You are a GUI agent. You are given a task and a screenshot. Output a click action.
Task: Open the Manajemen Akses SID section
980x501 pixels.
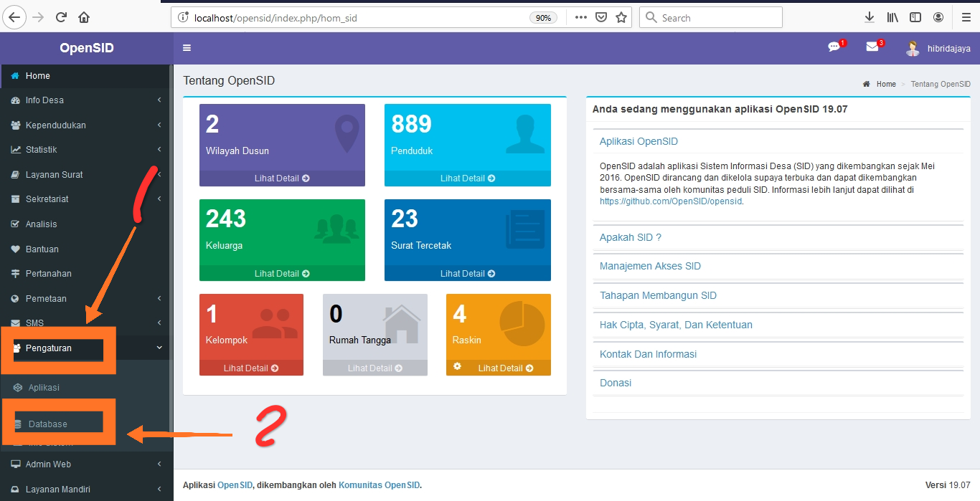(x=650, y=267)
